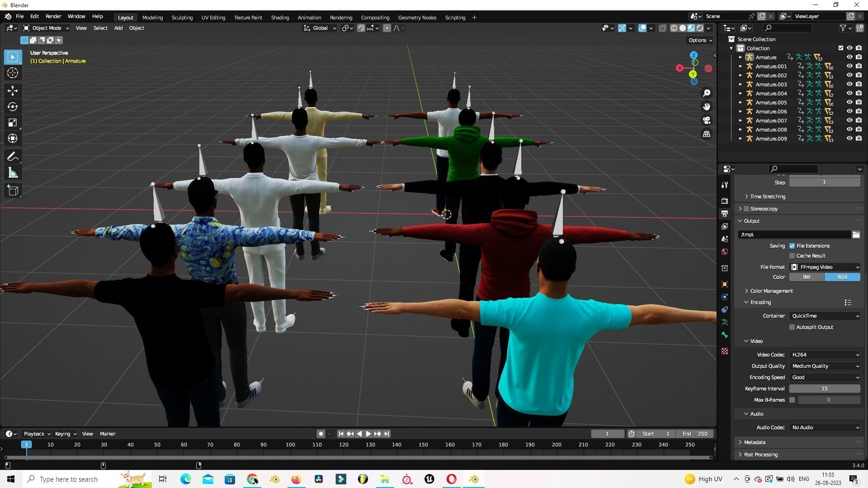The height and width of the screenshot is (488, 868).
Task: Click the Options button in viewport
Action: click(x=700, y=40)
